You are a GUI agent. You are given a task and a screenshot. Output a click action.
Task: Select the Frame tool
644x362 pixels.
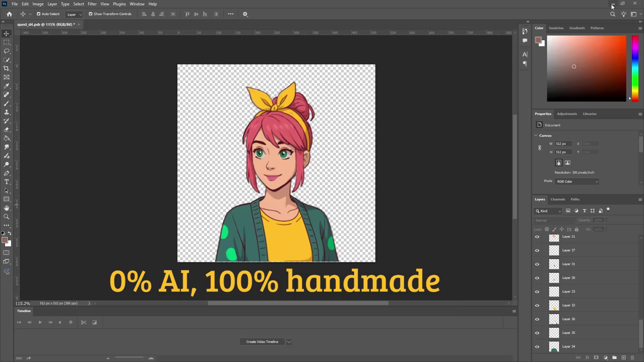tap(7, 77)
